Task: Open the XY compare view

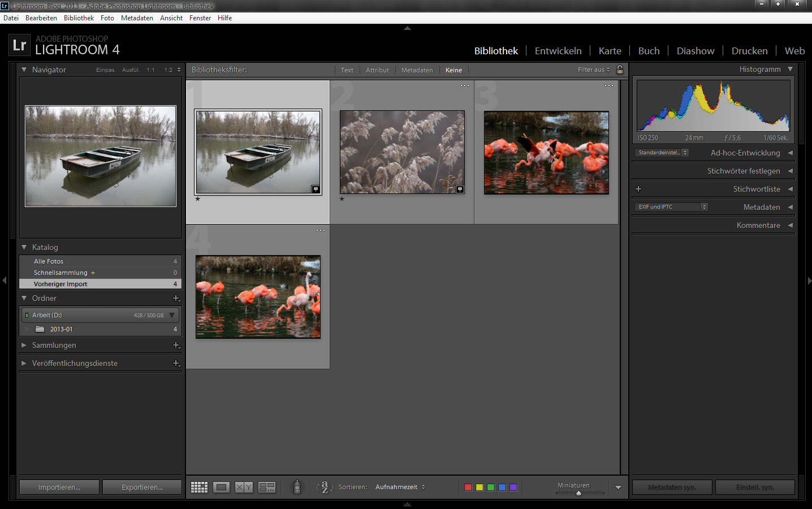Action: 244,488
